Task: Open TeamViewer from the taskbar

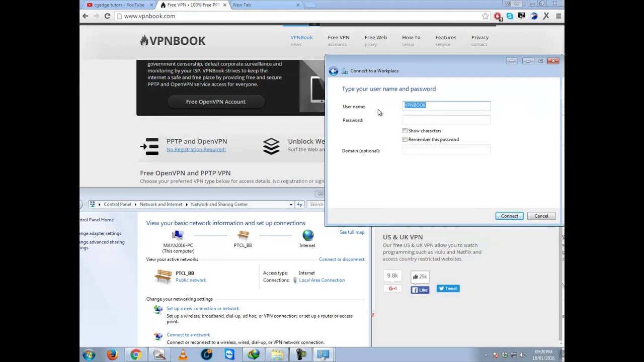Action: point(229,354)
